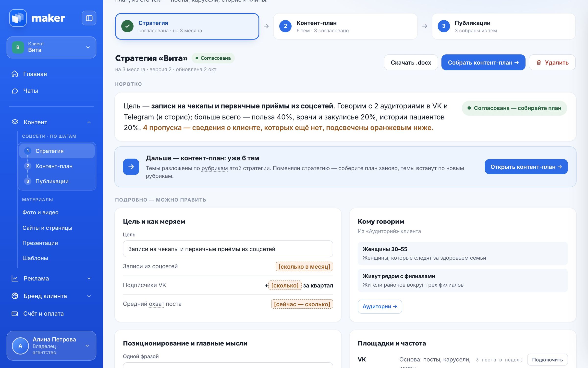Click the green checkmark on Стратегия step

click(x=127, y=26)
